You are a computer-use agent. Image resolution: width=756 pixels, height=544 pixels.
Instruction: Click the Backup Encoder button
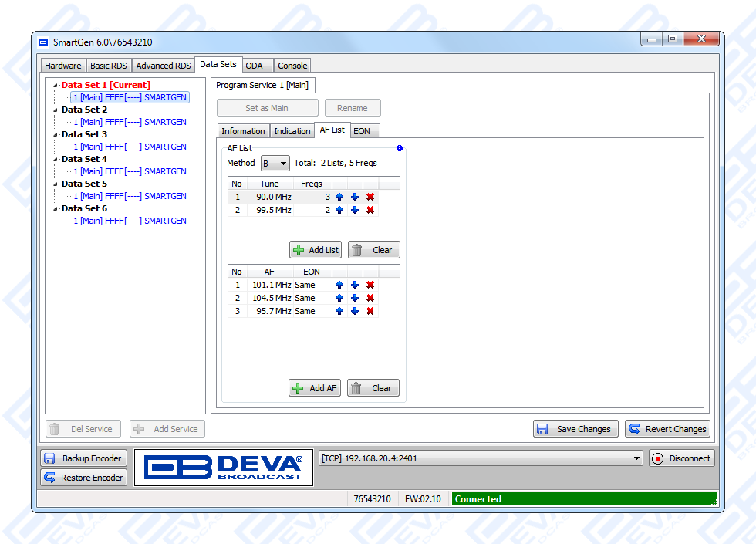click(x=83, y=458)
